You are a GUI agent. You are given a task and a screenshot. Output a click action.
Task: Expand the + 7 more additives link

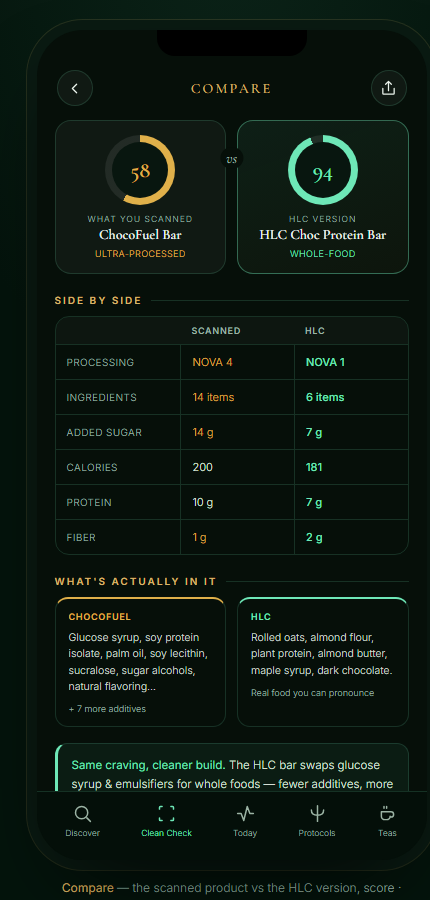(107, 709)
